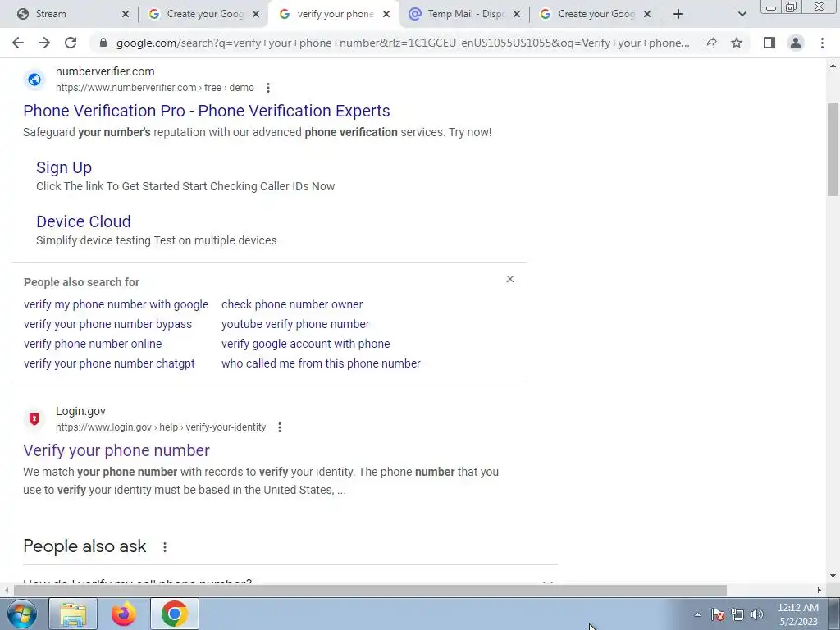Share this page via share icon
The width and height of the screenshot is (840, 630).
tap(710, 43)
